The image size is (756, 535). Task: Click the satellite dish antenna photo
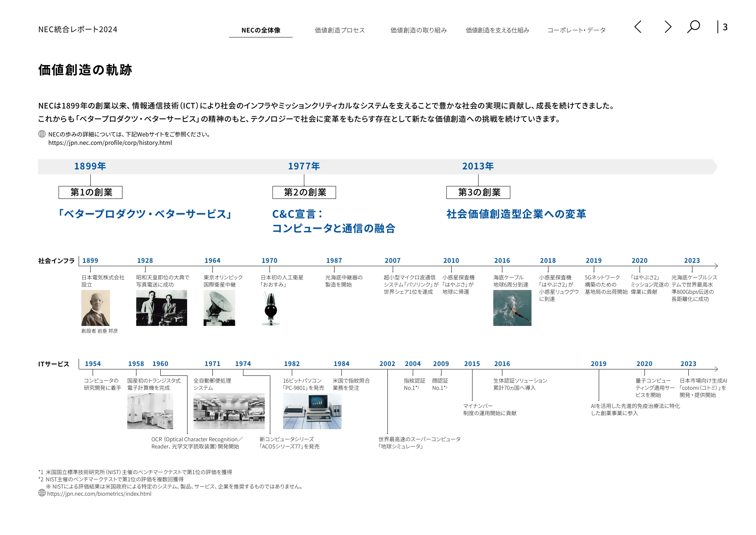coord(219,308)
